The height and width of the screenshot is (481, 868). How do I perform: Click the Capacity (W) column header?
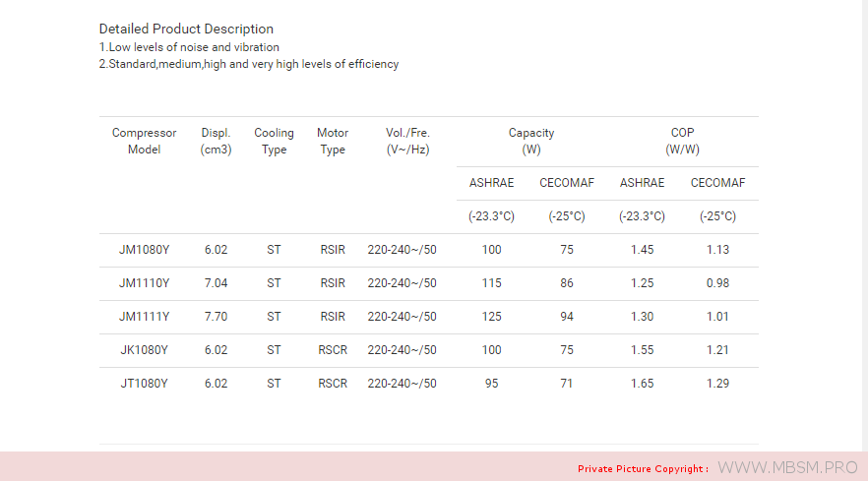coord(531,142)
